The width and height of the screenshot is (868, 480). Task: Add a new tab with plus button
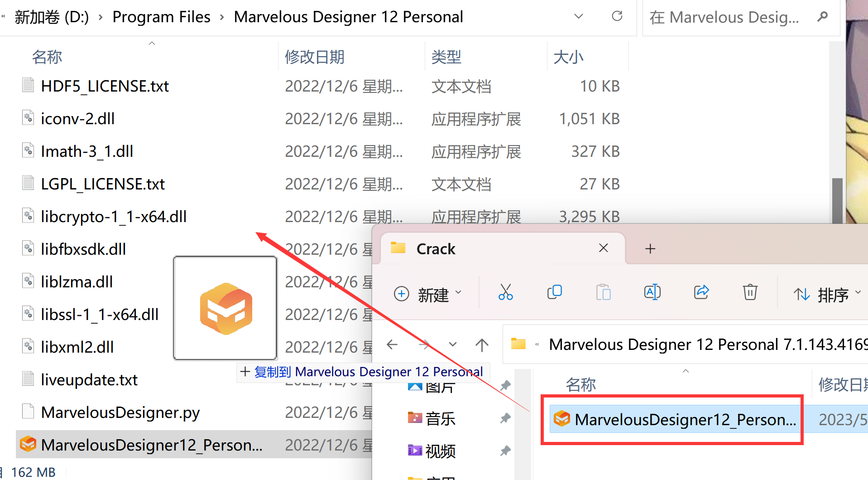650,249
